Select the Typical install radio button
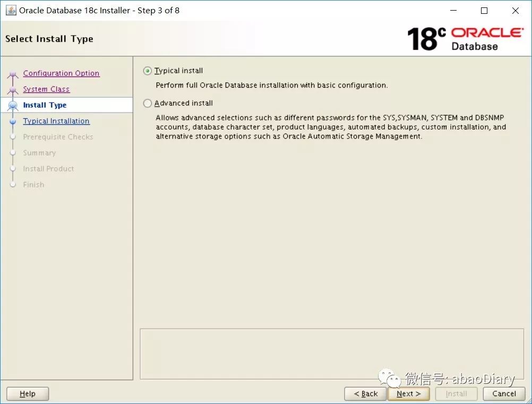This screenshot has height=404, width=532. click(x=147, y=71)
